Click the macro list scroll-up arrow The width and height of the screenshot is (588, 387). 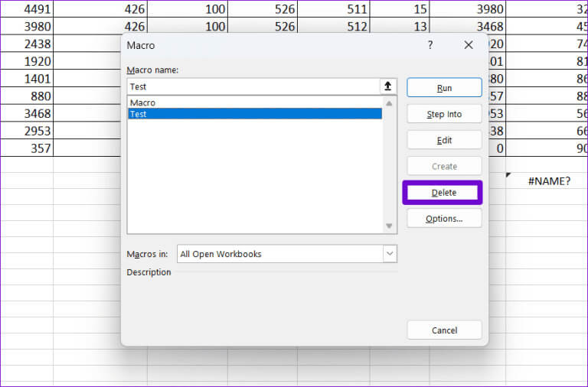pyautogui.click(x=389, y=103)
